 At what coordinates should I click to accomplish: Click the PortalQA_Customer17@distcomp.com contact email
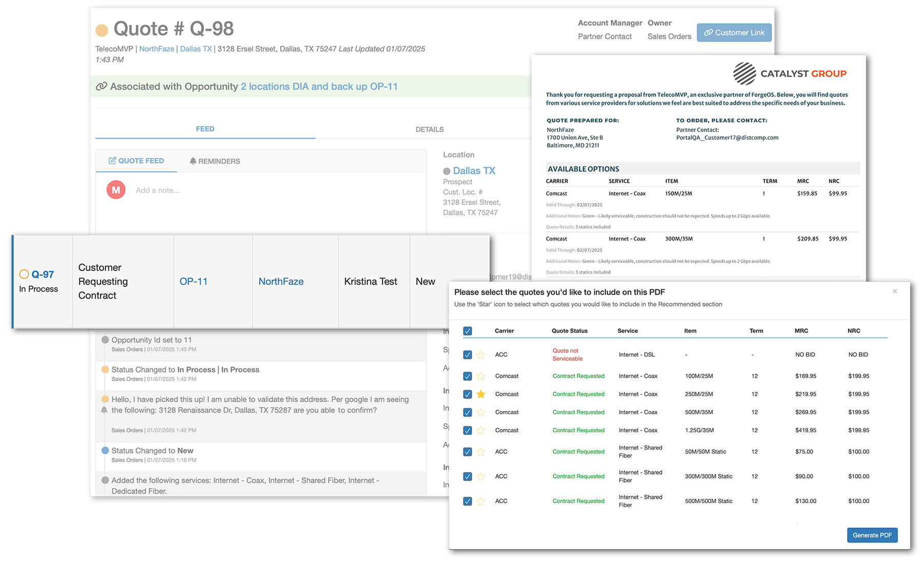click(x=727, y=138)
